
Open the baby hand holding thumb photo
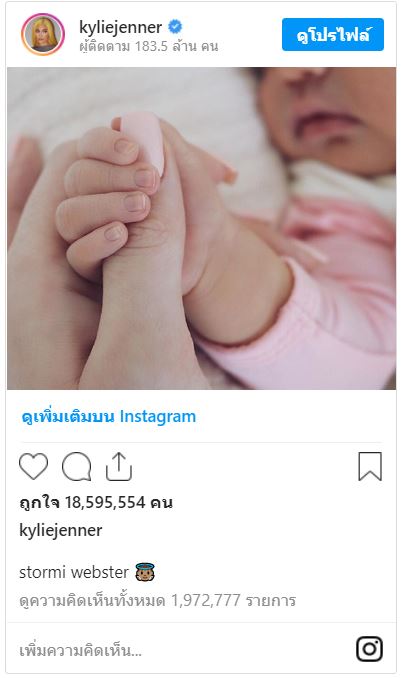[x=201, y=228]
